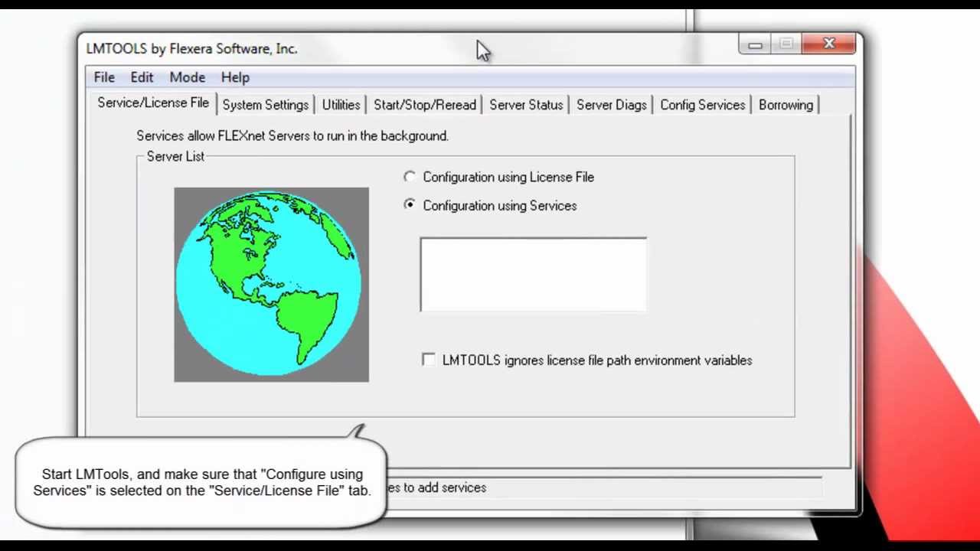Select Configuration using License File option

click(499, 177)
